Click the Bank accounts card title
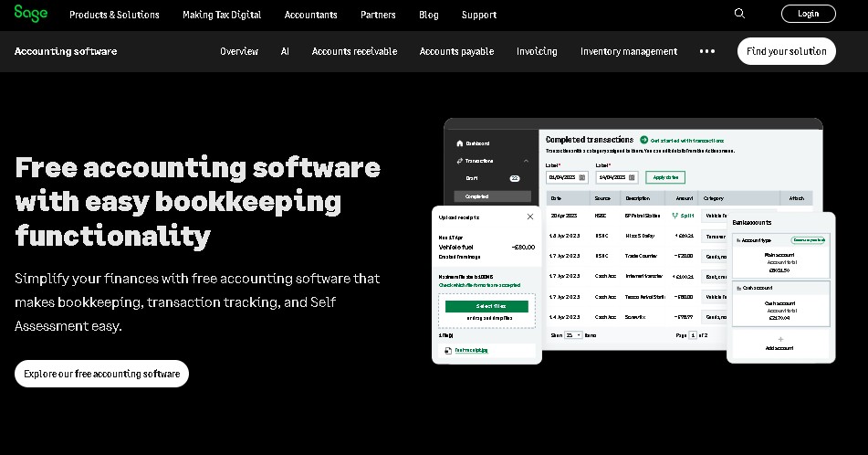Viewport: 868px width, 455px height. point(752,222)
